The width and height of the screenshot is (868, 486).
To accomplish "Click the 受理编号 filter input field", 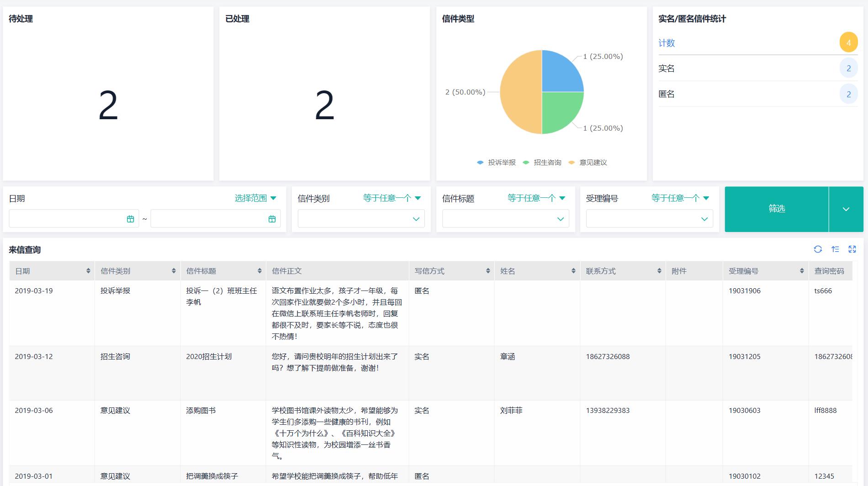I will (649, 218).
